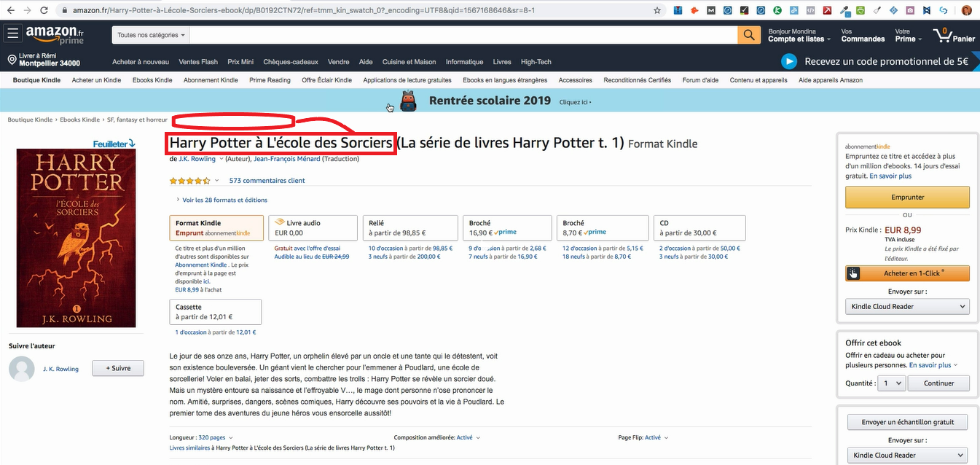Click the Vos Commandes link

click(863, 35)
